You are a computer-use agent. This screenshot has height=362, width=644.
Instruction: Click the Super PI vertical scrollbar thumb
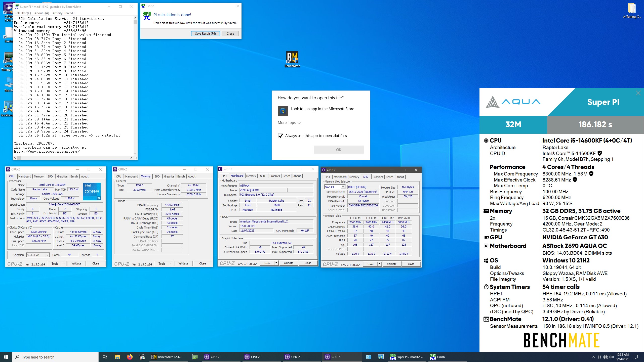(135, 22)
